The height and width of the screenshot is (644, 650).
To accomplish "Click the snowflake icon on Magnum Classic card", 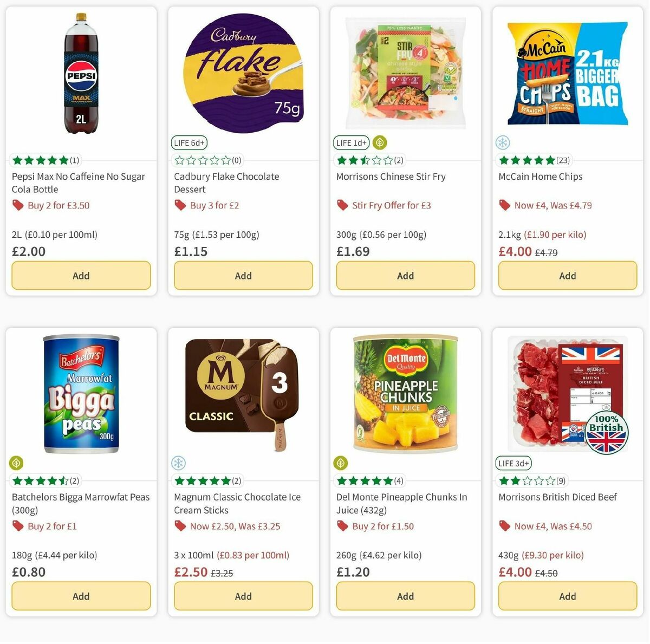I will (179, 463).
